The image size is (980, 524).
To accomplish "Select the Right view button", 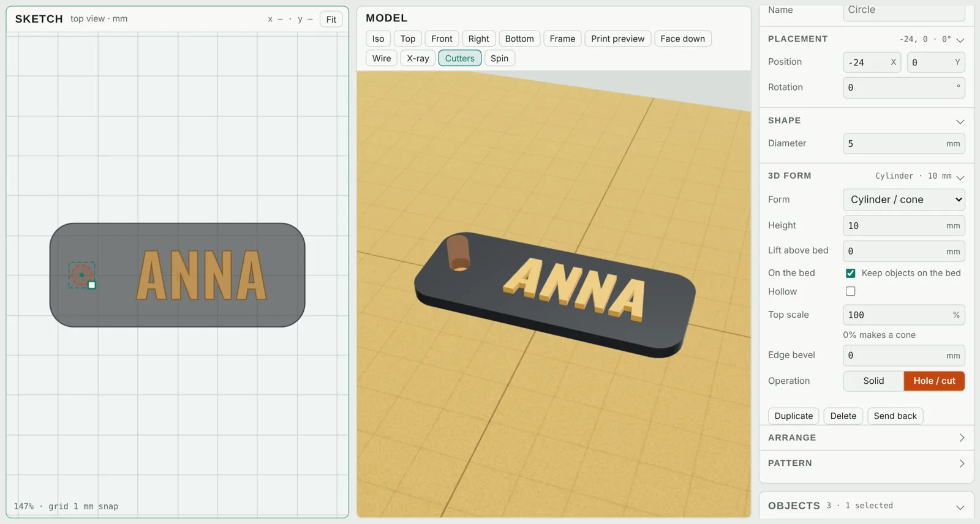I will coord(478,39).
